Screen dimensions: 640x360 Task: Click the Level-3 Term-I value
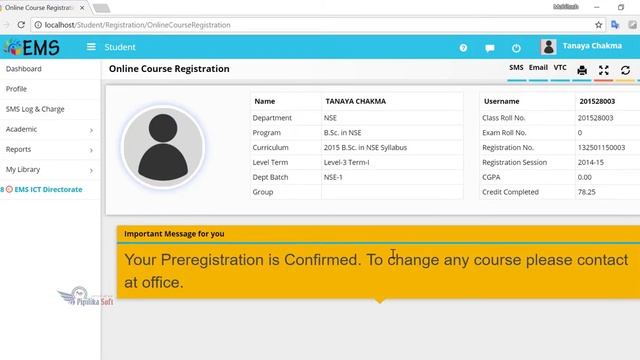[347, 162]
